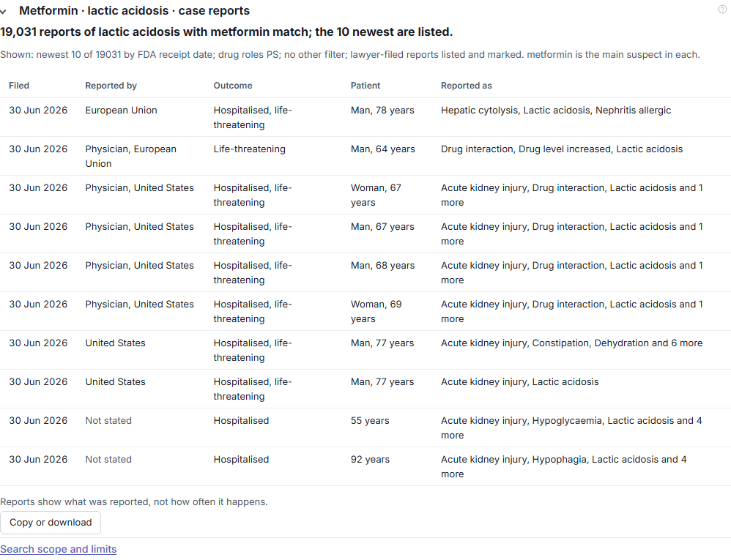Viewport: 731px width, 560px height.
Task: Click the help question mark icon
Action: point(722,10)
